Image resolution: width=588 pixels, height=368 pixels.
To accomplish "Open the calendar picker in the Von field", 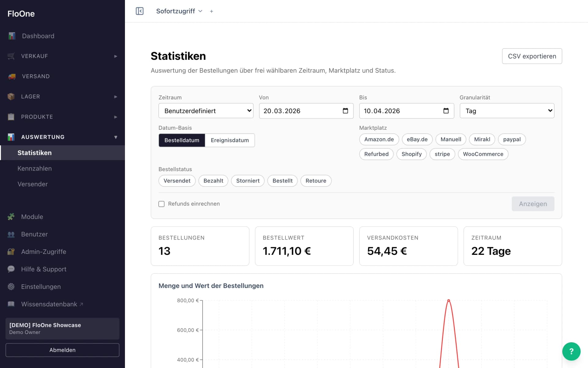I will pyautogui.click(x=345, y=111).
